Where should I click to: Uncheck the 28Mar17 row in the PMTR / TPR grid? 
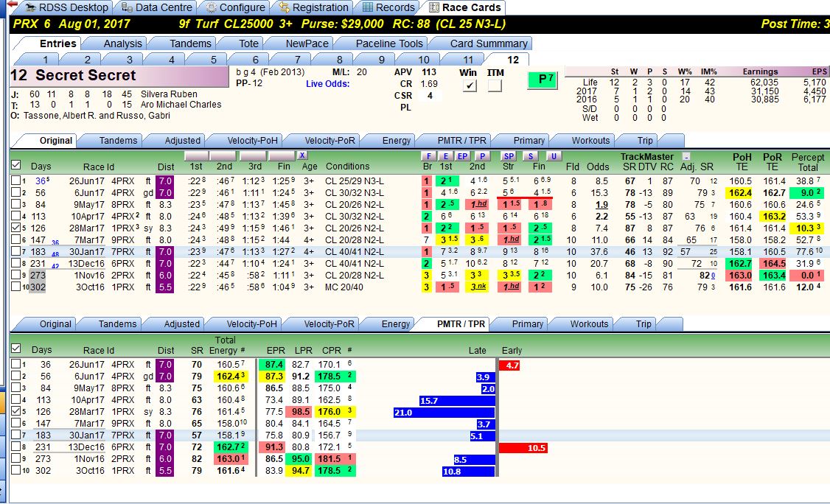click(x=16, y=411)
